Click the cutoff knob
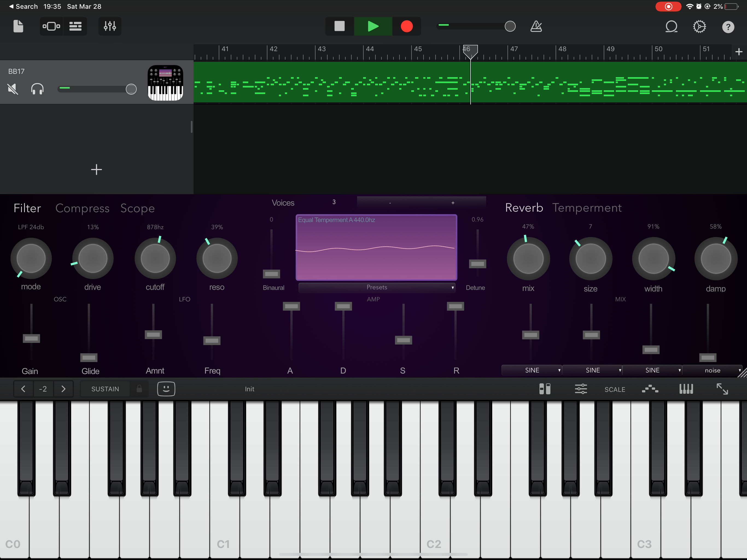The width and height of the screenshot is (747, 560). tap(155, 258)
